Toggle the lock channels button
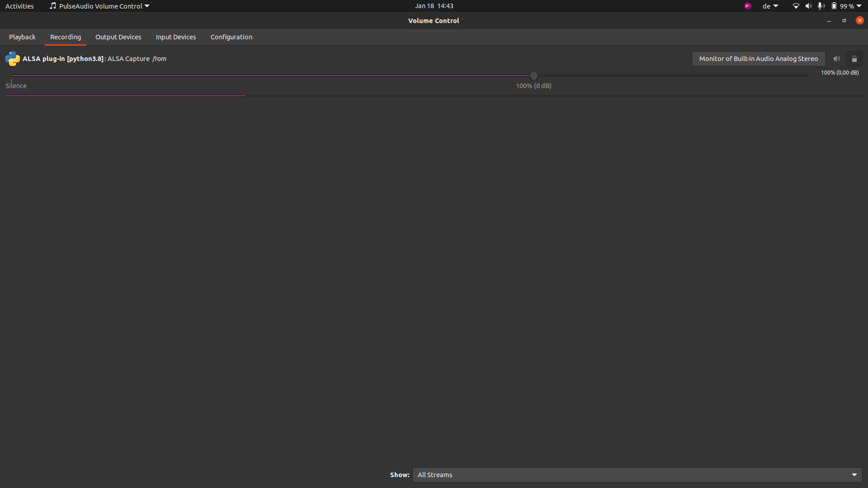Image resolution: width=868 pixels, height=488 pixels. (x=854, y=59)
